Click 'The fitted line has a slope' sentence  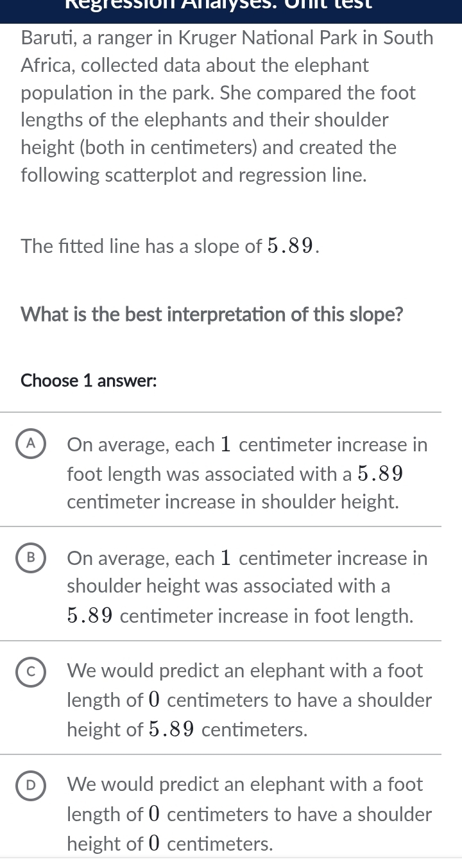[x=170, y=245]
